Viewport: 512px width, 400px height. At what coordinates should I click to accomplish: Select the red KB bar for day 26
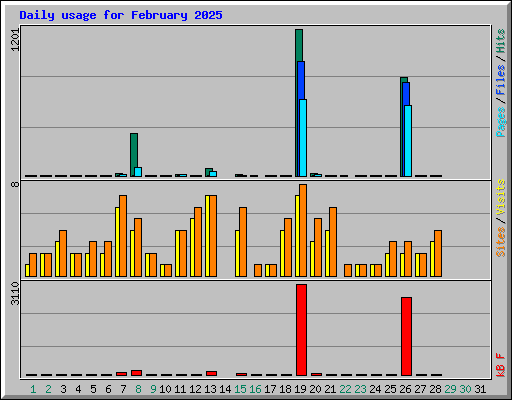(x=406, y=336)
